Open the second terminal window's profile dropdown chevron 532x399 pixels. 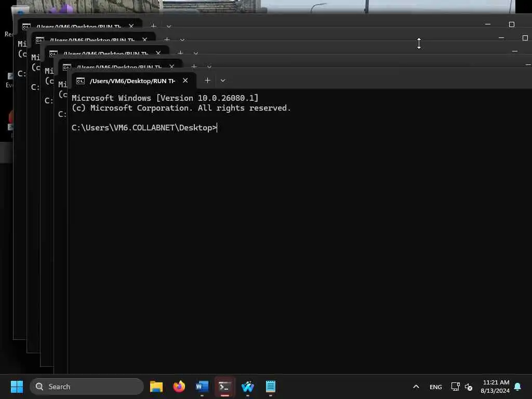pyautogui.click(x=209, y=67)
